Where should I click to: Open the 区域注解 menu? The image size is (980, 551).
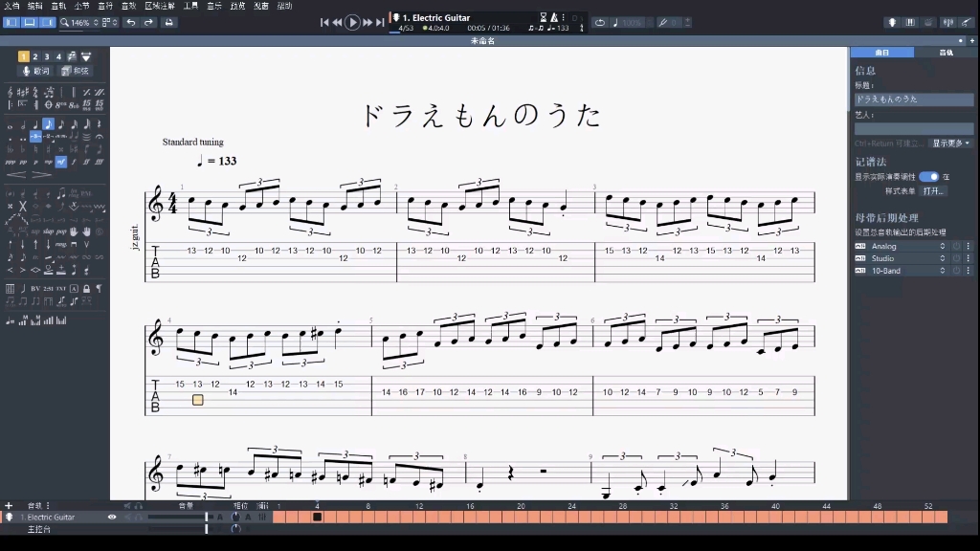(160, 6)
